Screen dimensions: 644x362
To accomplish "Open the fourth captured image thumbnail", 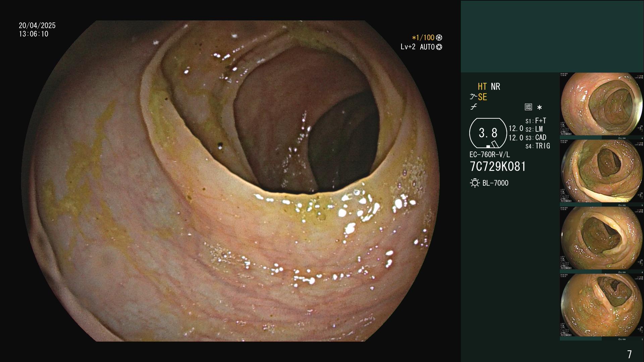I will [602, 307].
